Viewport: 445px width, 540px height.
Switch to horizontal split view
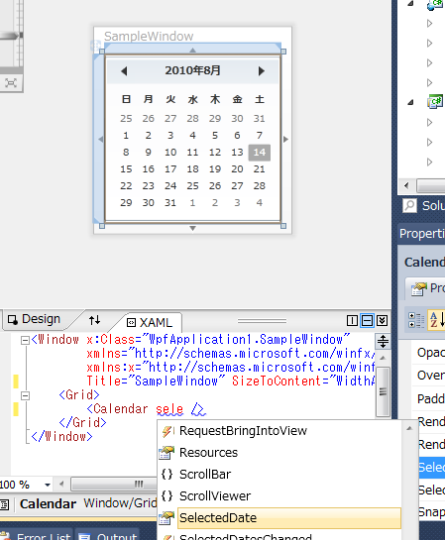367,321
